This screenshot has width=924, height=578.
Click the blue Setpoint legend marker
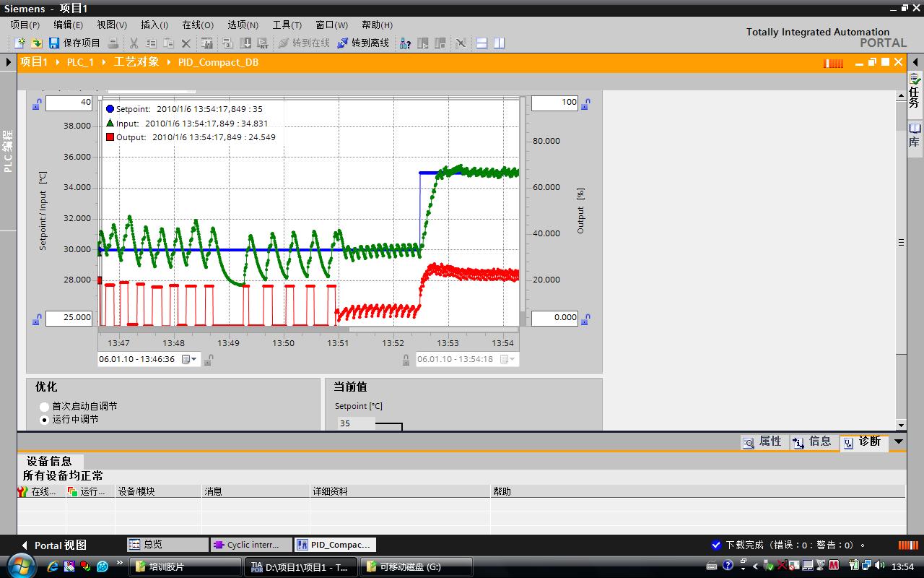(x=110, y=109)
